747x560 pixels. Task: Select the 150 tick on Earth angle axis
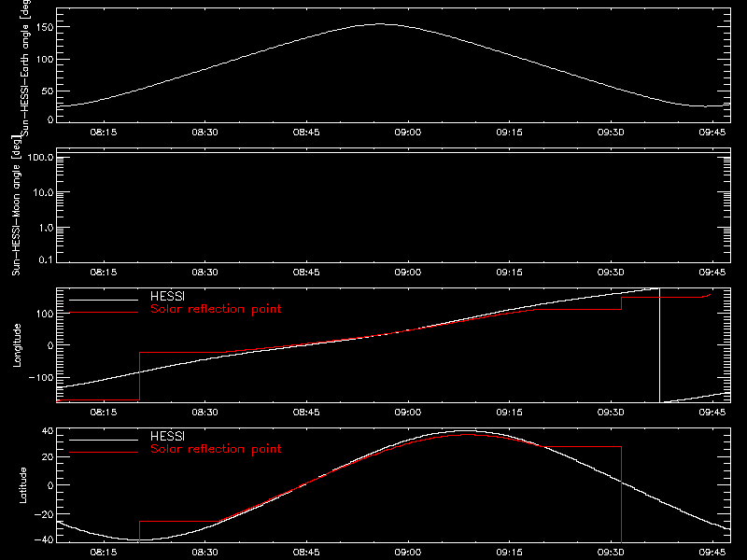pyautogui.click(x=44, y=27)
